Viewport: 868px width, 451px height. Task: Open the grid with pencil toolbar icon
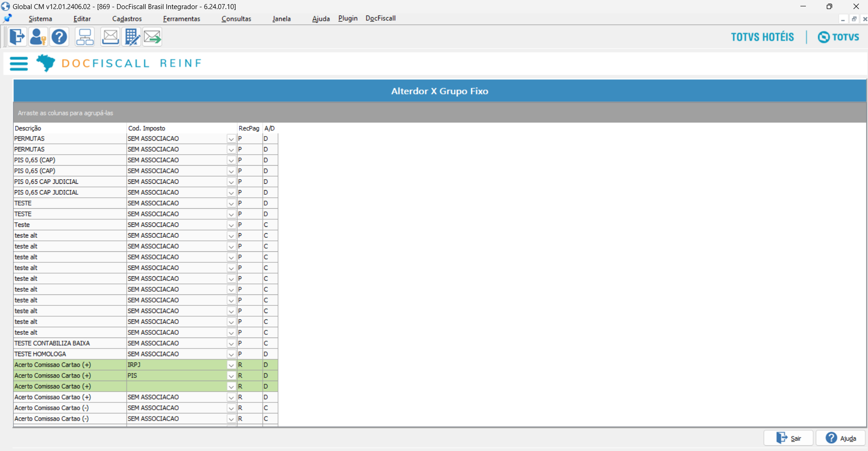coord(132,37)
